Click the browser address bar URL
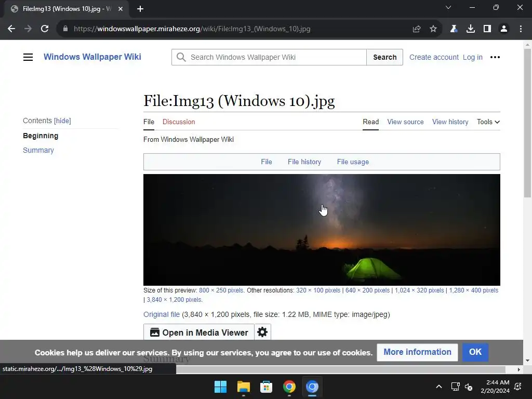 192,29
